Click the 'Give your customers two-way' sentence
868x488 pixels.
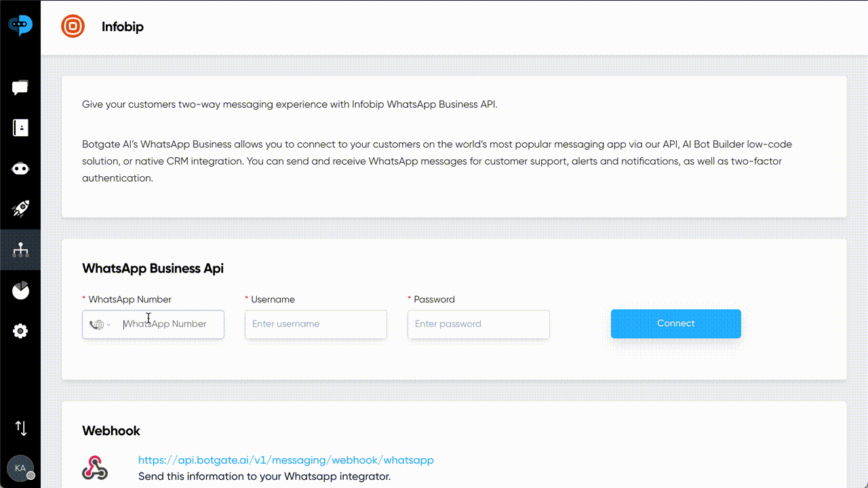click(290, 104)
